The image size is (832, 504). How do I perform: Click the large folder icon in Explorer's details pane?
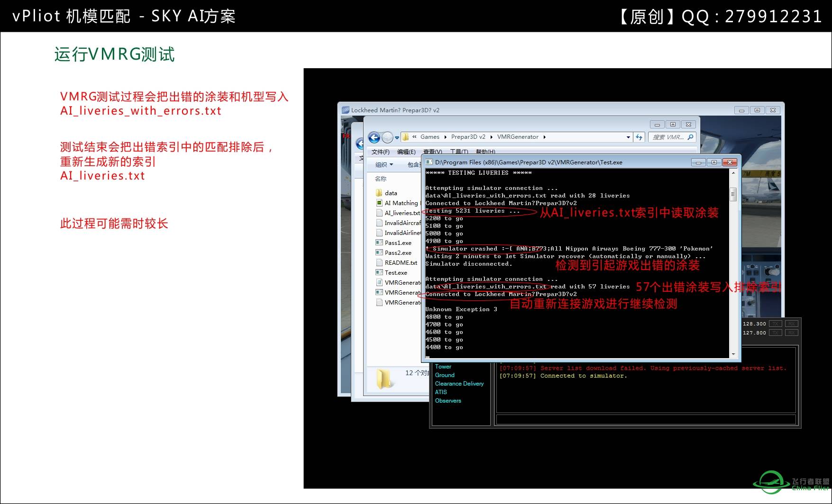click(x=385, y=378)
